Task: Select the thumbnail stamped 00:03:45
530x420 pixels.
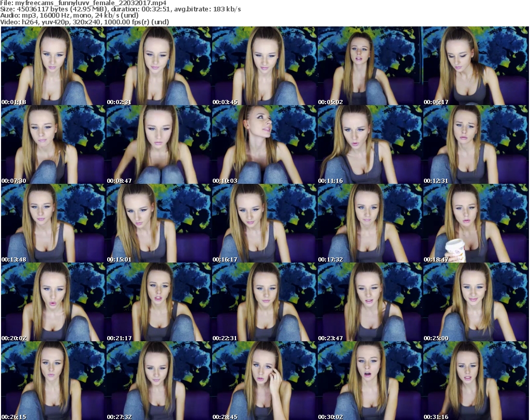Action: [264, 66]
